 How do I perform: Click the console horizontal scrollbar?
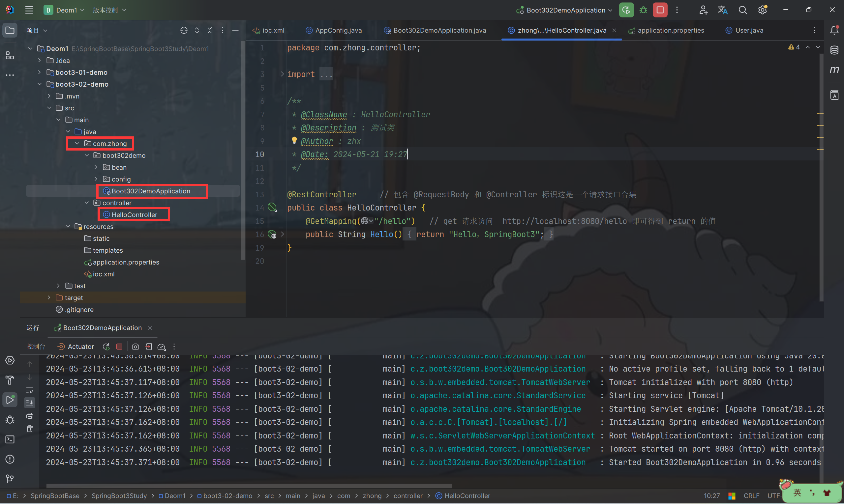249,486
